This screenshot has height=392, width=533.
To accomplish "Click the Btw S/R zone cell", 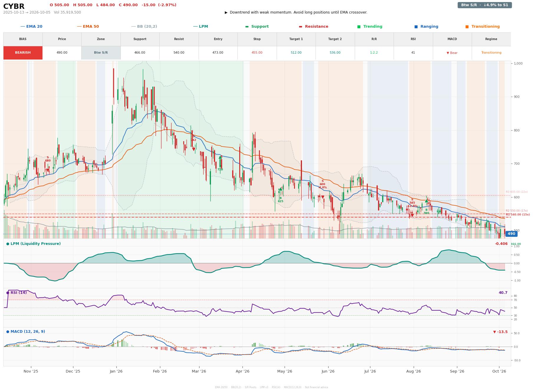I will click(x=101, y=53).
